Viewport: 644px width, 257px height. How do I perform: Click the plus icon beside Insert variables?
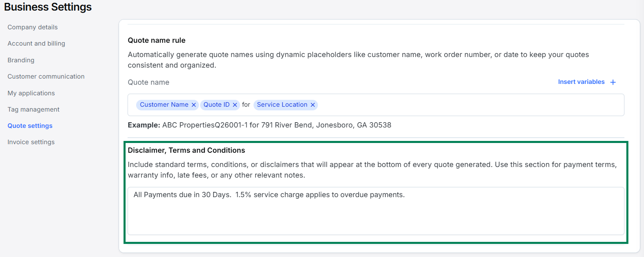(613, 82)
